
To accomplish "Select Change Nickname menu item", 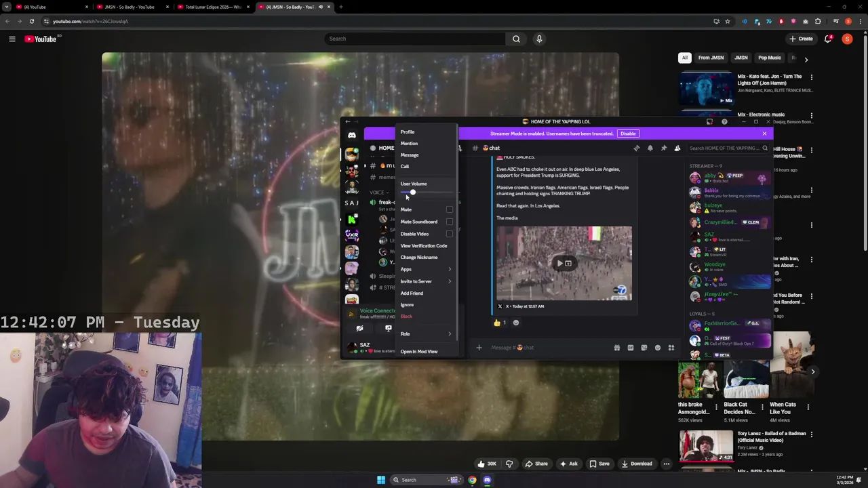I will tap(426, 258).
